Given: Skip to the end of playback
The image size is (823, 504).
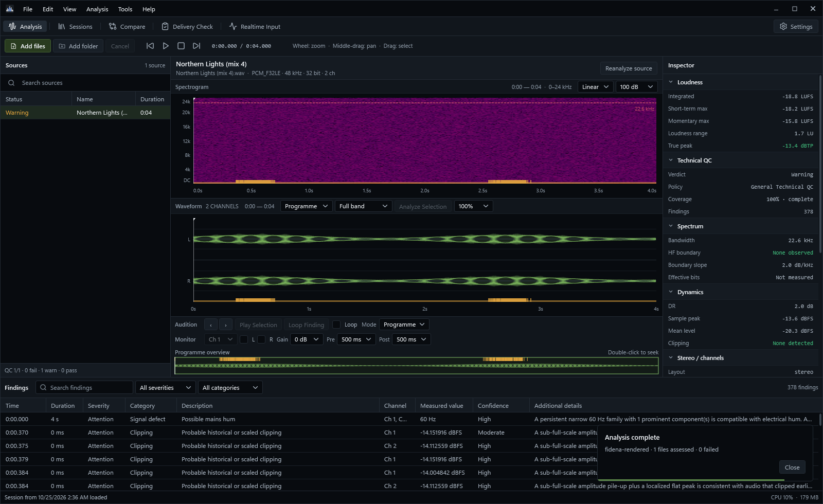Looking at the screenshot, I should coord(196,46).
